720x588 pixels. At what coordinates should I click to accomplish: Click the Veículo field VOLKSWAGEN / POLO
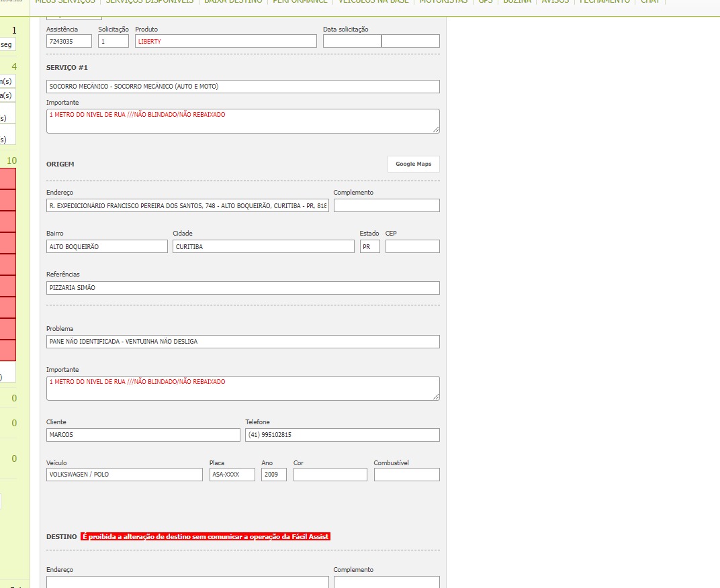[x=124, y=475]
